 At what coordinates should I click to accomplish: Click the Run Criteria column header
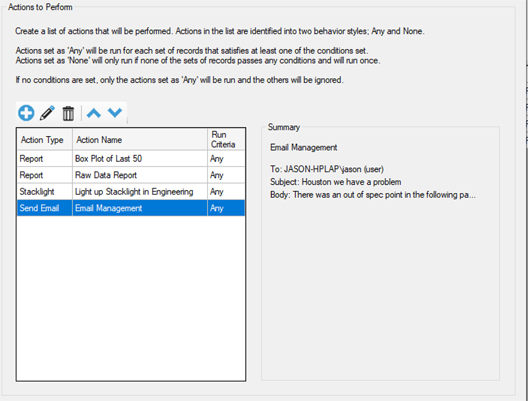[226, 140]
